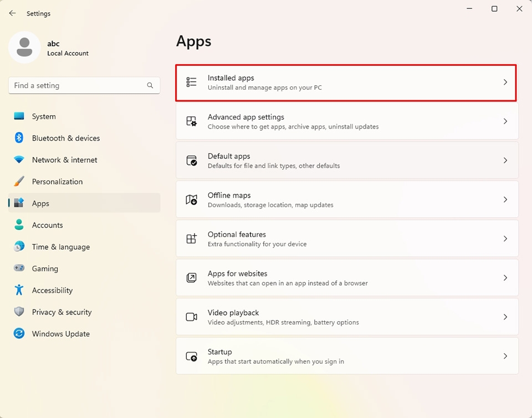Click the Windows Update sync icon
The height and width of the screenshot is (418, 532).
coord(19,334)
